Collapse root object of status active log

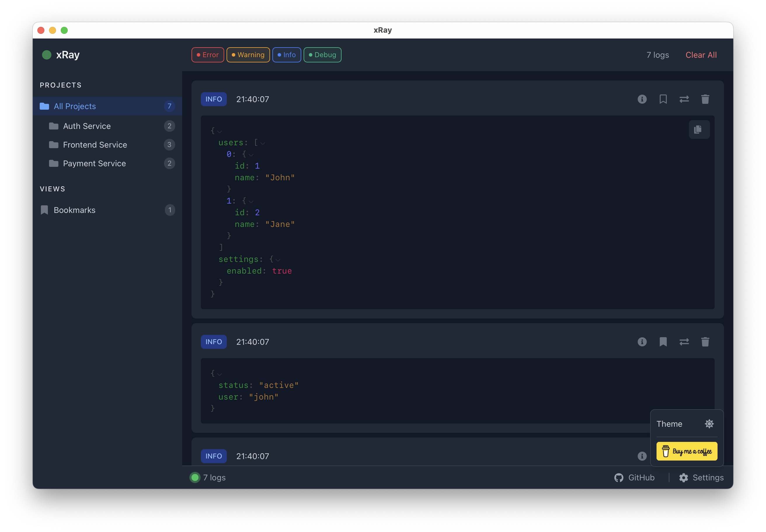(220, 374)
